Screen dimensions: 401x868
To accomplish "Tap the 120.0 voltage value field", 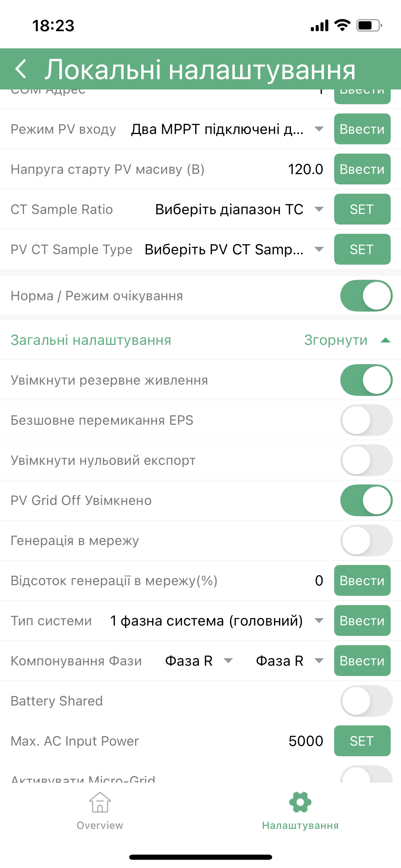I will (305, 169).
